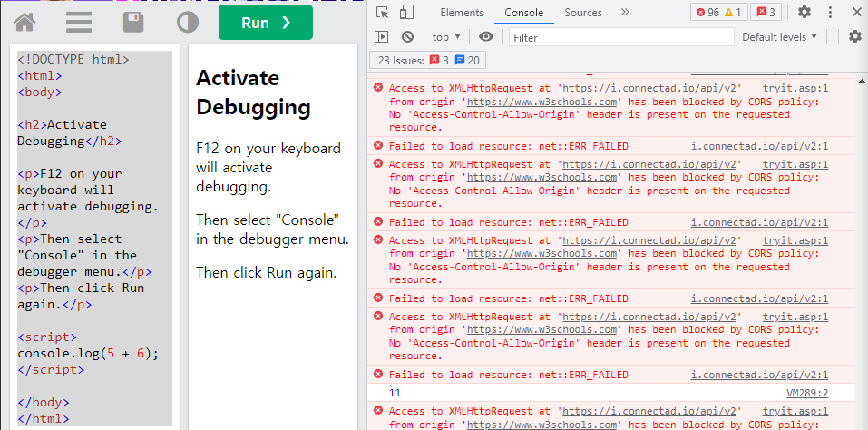Toggle dark theme with the contrast icon
This screenshot has height=430, width=868.
pos(188,23)
